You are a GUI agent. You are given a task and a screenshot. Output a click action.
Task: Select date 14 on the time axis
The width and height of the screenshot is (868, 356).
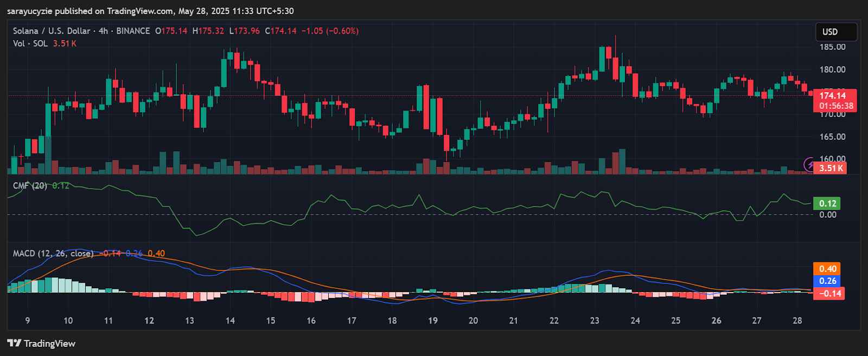click(230, 320)
